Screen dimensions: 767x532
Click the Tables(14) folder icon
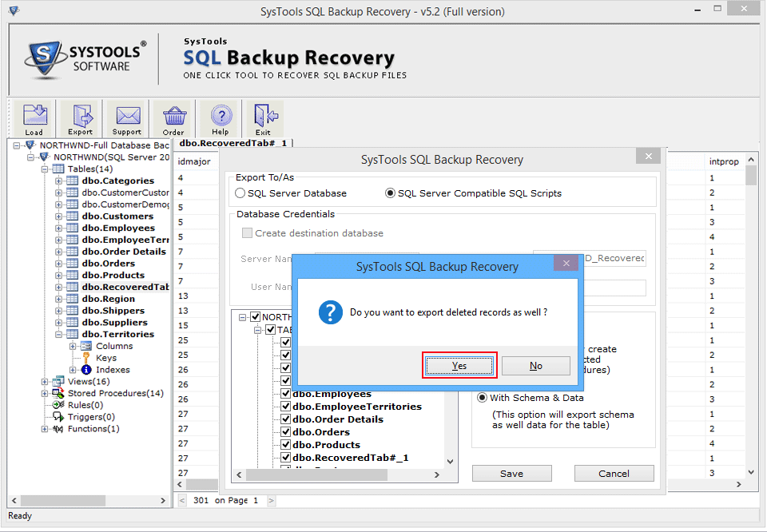coord(58,169)
